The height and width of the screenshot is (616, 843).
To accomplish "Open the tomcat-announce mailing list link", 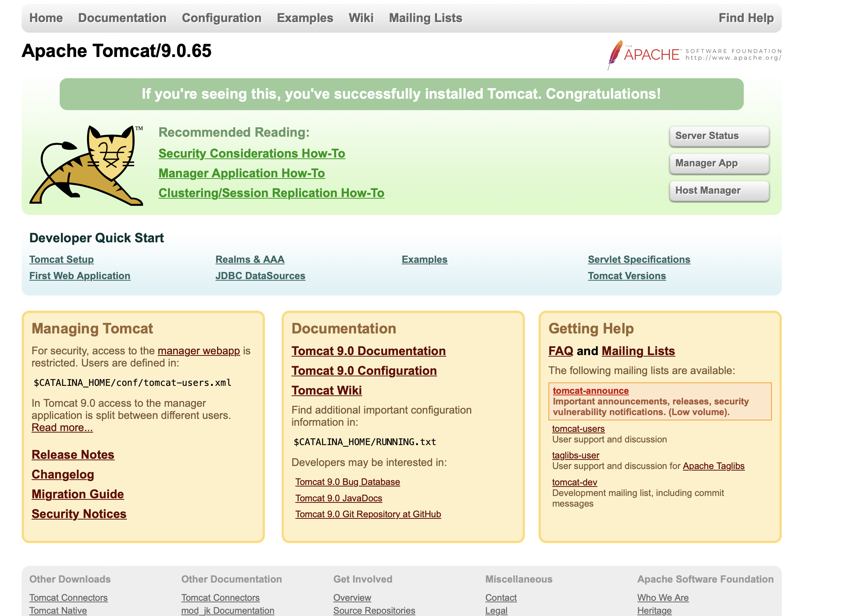I will click(x=591, y=391).
